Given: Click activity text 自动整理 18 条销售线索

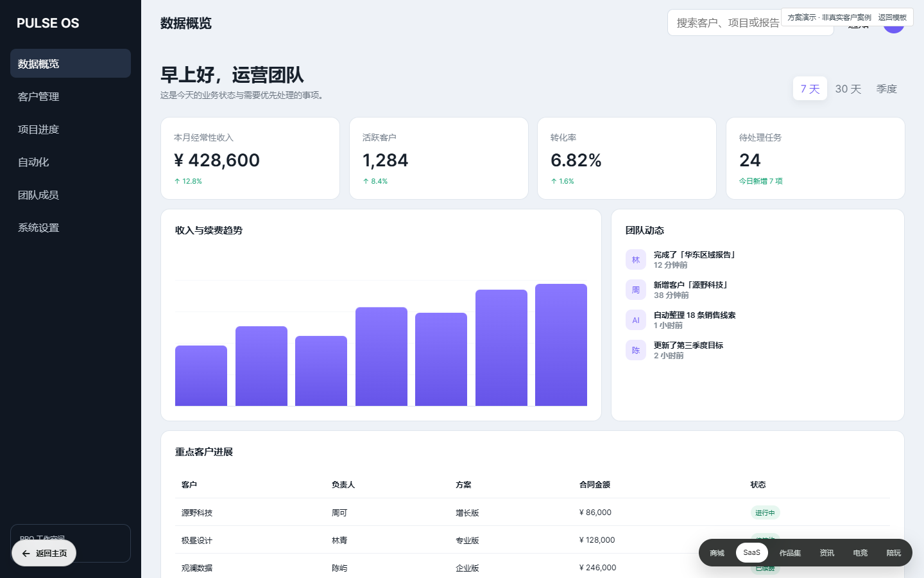Looking at the screenshot, I should tap(695, 315).
